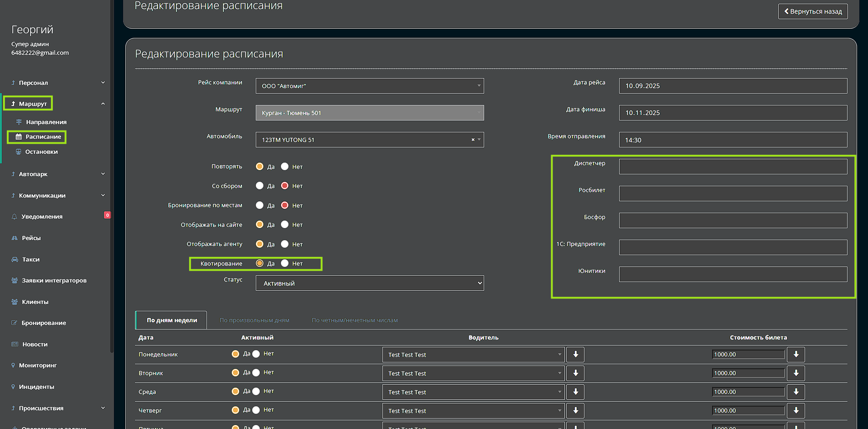
Task: Click the copy-down arrow beside Monday's ticket price
Action: pyautogui.click(x=796, y=355)
